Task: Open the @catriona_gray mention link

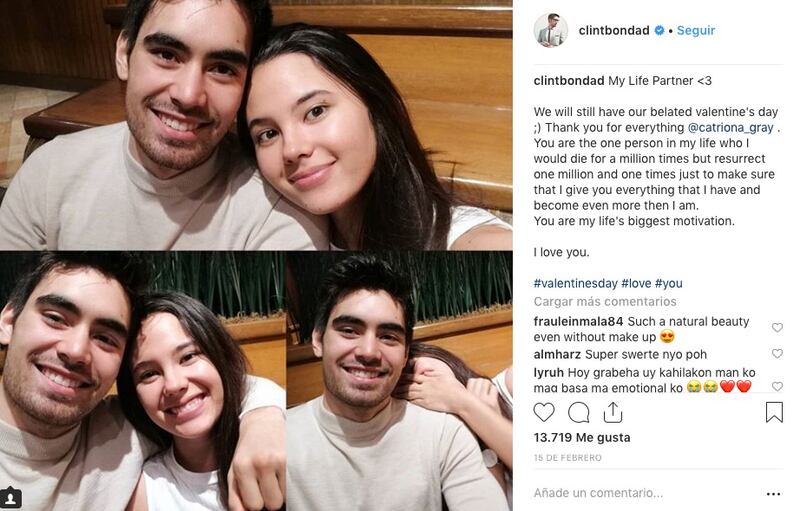Action: (x=731, y=127)
